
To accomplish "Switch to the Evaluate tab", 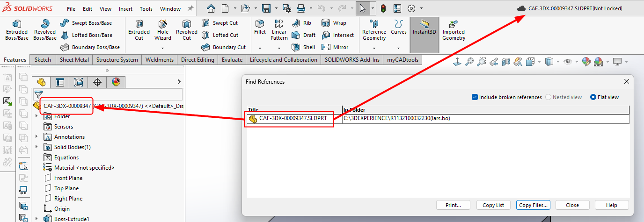I will pos(232,60).
